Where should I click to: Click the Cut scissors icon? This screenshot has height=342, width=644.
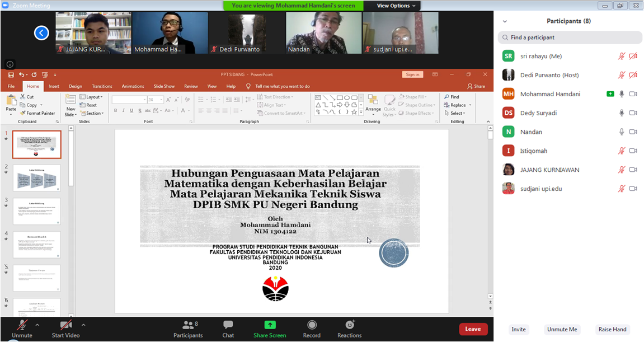point(22,97)
